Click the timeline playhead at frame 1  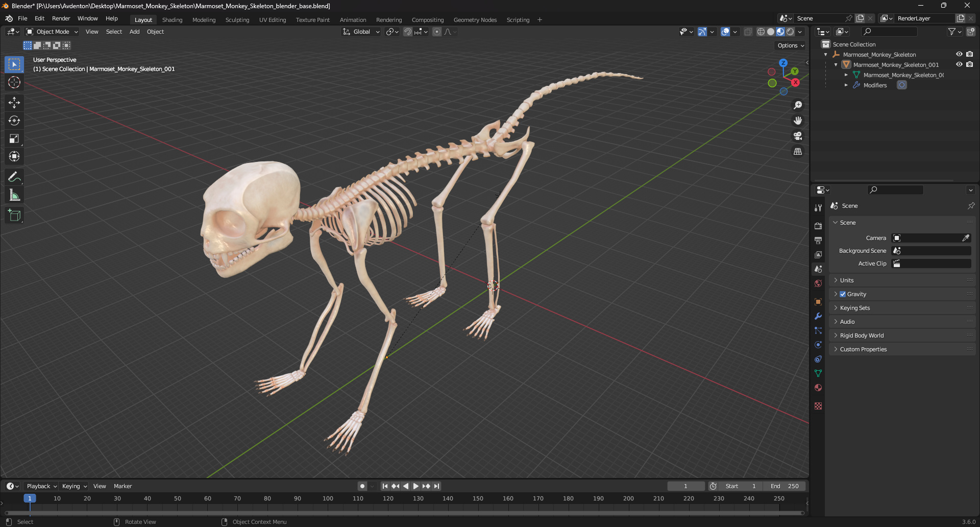30,498
